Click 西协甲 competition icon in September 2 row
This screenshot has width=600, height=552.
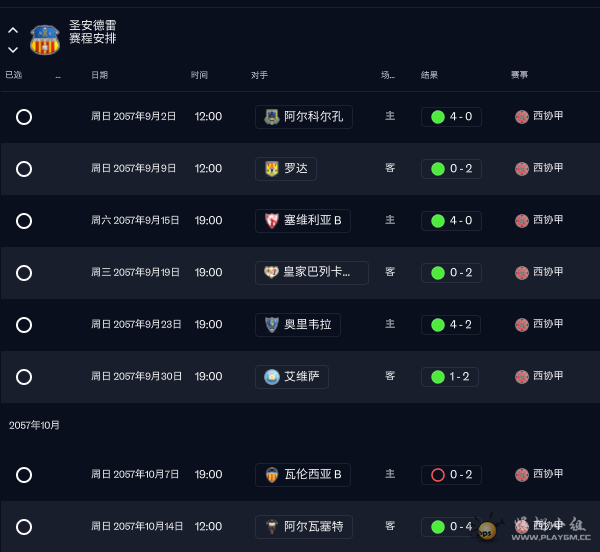521,117
